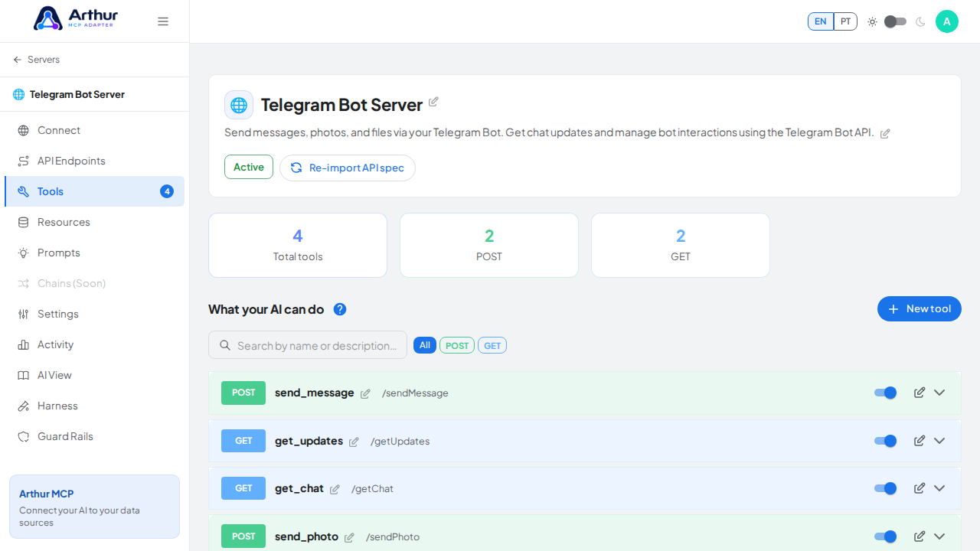Open the help question mark icon
This screenshot has height=551, width=980.
point(340,309)
